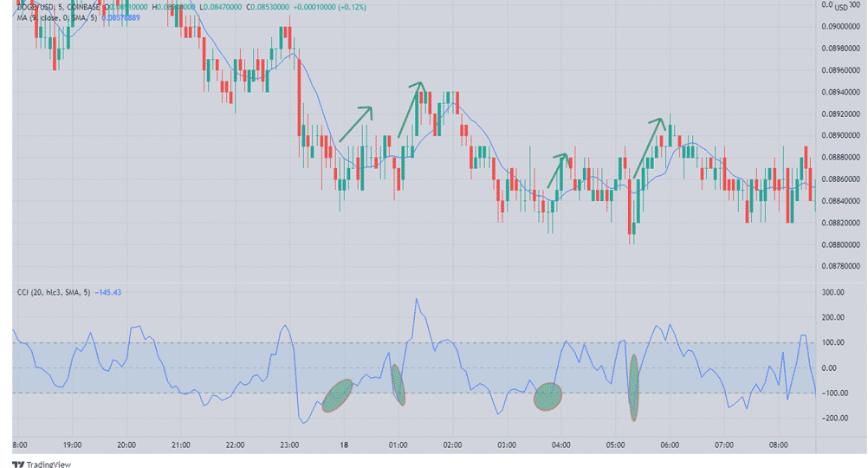
Task: Click the 0.09000000 price axis label
Action: pos(840,27)
